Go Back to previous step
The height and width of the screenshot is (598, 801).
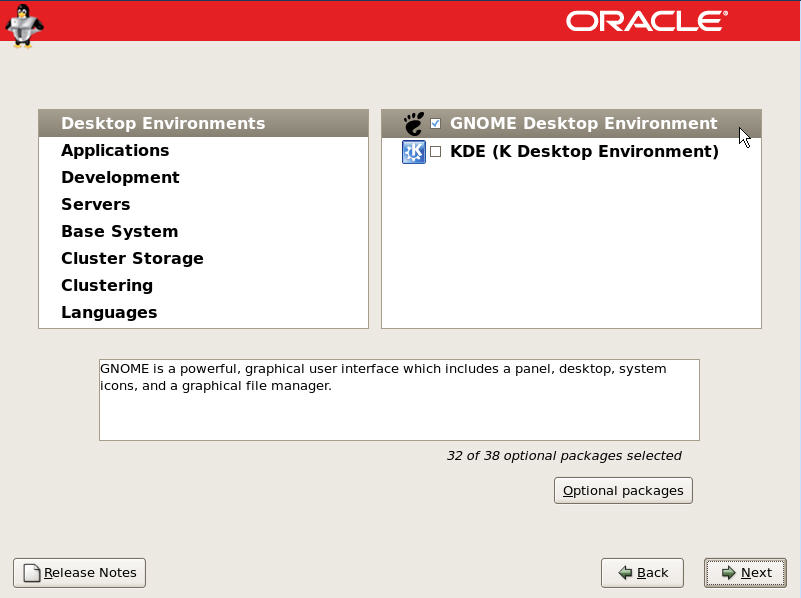[642, 573]
